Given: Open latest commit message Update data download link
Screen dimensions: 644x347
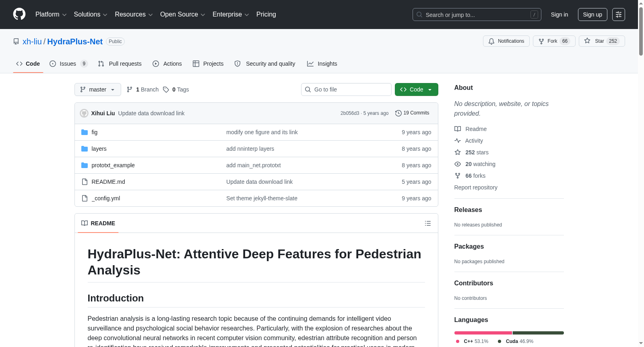Looking at the screenshot, I should [x=151, y=113].
